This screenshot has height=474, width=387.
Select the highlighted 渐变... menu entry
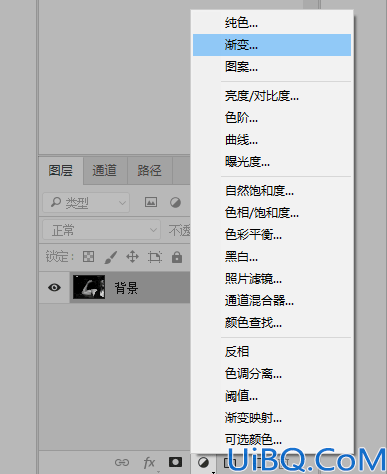coord(272,45)
